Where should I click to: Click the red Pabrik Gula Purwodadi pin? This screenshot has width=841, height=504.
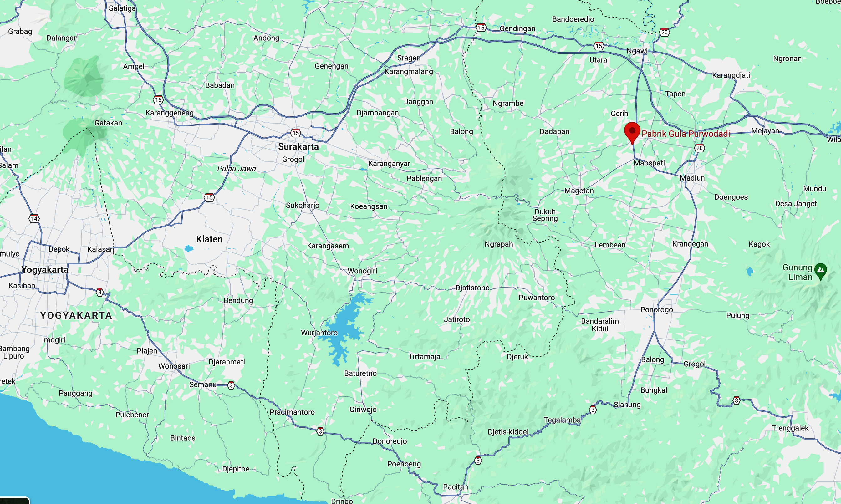click(632, 133)
